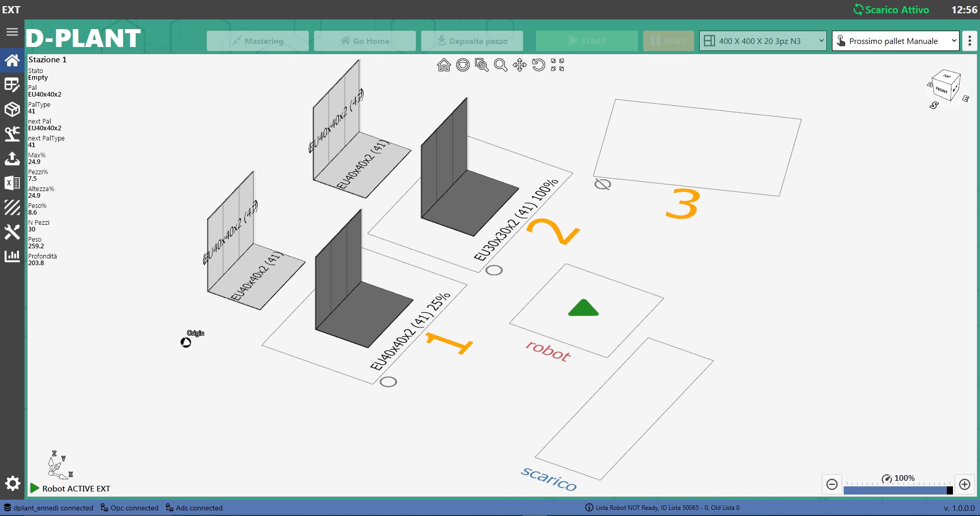
Task: Toggle the hidden-eye icon for station 3
Action: pyautogui.click(x=603, y=184)
